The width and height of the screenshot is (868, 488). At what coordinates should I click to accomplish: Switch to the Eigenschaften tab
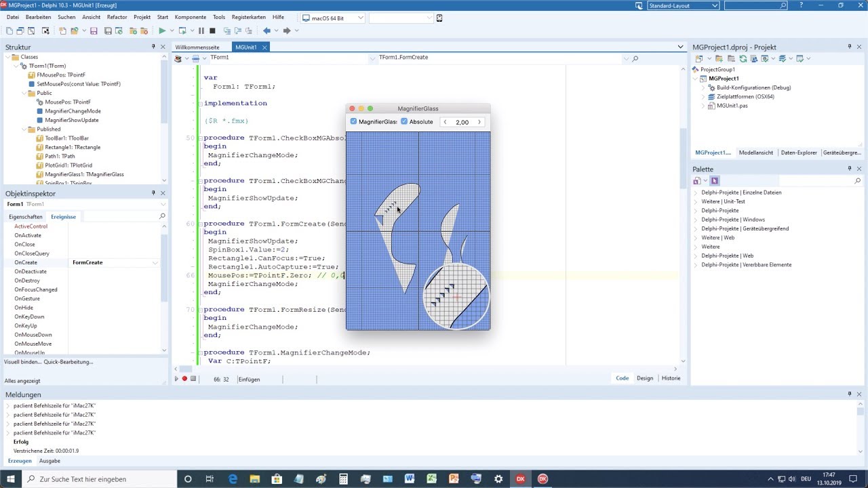pyautogui.click(x=26, y=217)
